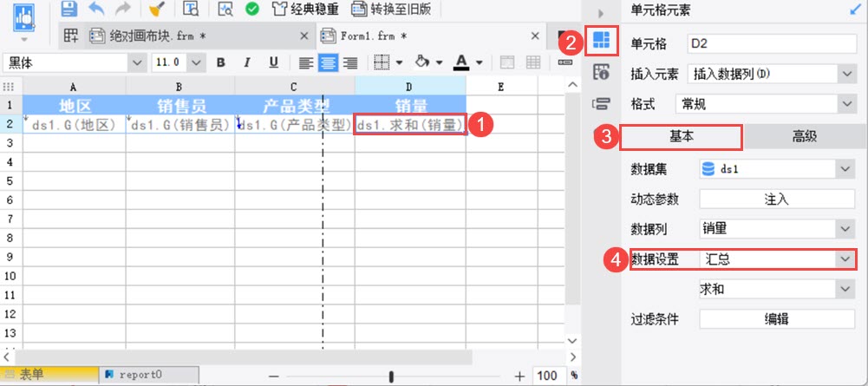Open the cell element panel icon
This screenshot has width=868, height=386.
pyautogui.click(x=601, y=41)
